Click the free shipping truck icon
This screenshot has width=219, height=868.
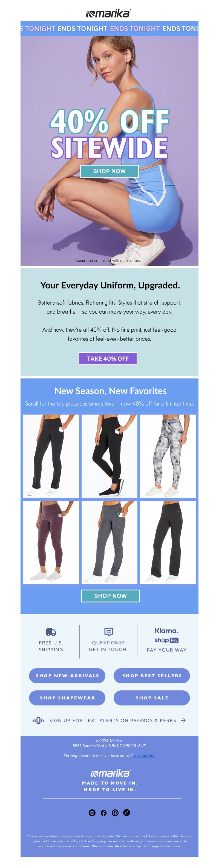point(51,632)
